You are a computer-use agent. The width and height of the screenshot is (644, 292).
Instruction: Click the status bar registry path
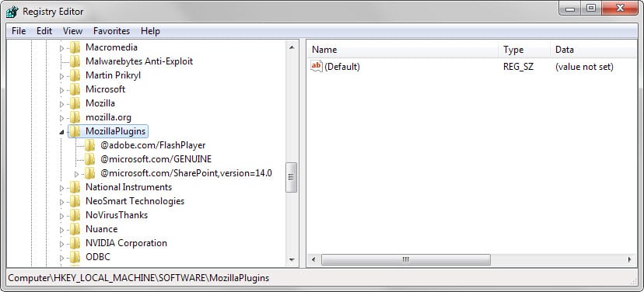pyautogui.click(x=138, y=278)
